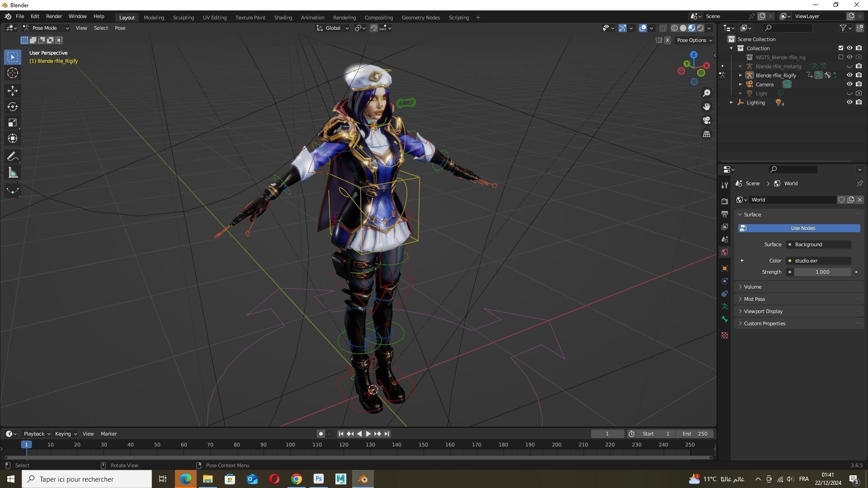
Task: Open the Playback dropdown
Action: coord(37,434)
